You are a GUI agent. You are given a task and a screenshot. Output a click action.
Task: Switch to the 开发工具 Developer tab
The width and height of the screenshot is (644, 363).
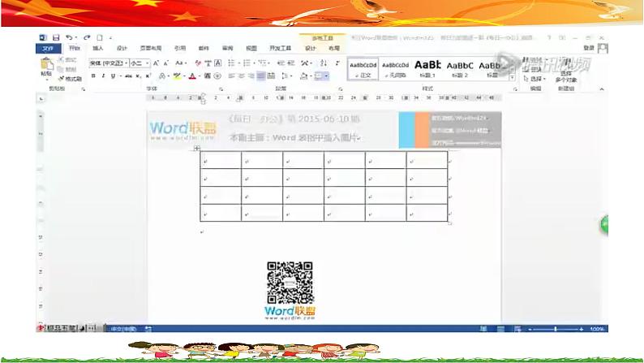tap(281, 49)
